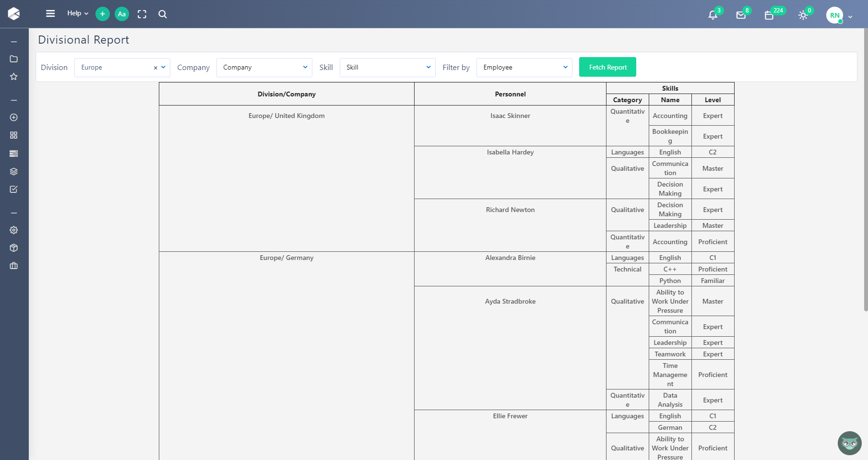Click the layers icon in the sidebar

pos(14,171)
